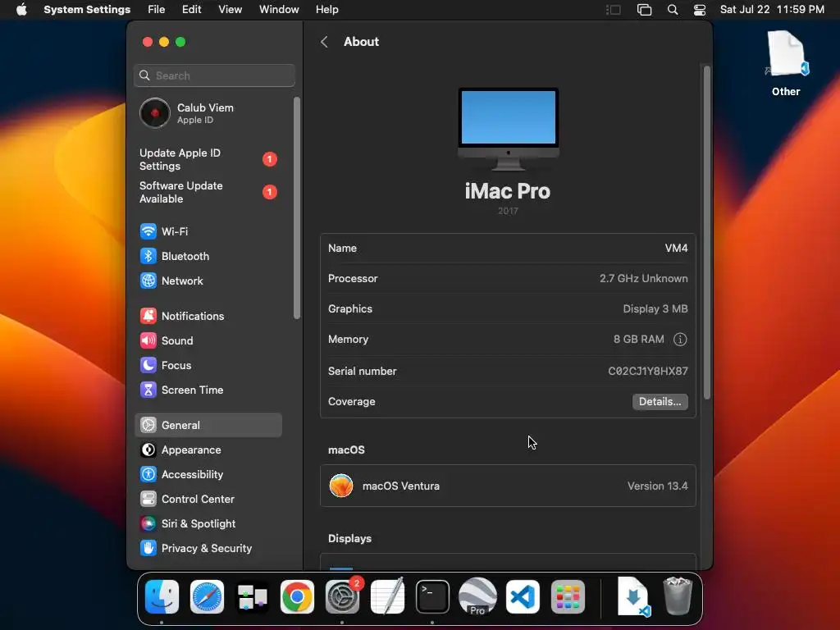Open Downloads file in the Dock

pos(633,597)
